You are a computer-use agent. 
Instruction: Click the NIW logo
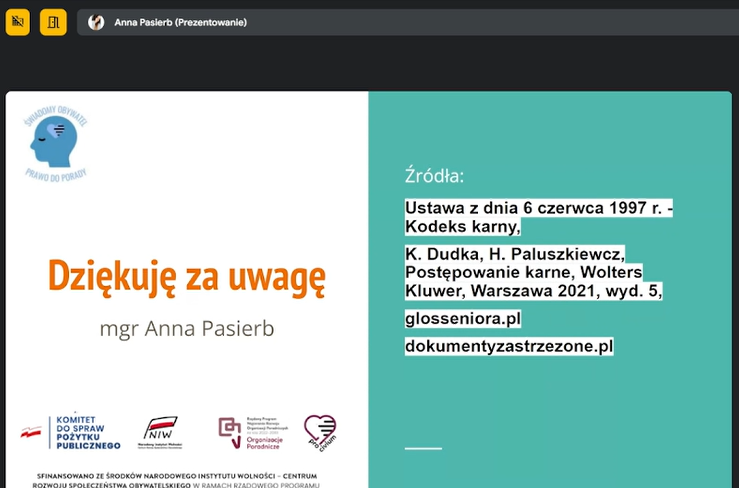163,431
